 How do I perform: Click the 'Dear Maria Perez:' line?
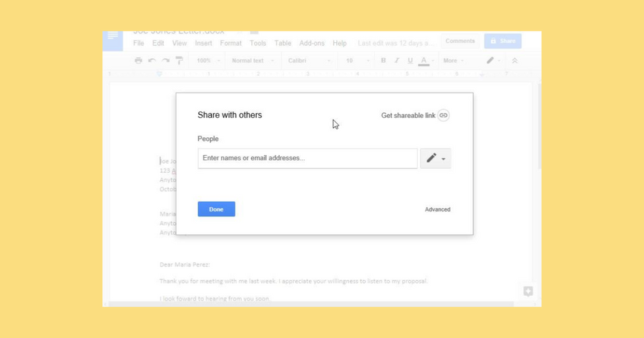coord(185,264)
